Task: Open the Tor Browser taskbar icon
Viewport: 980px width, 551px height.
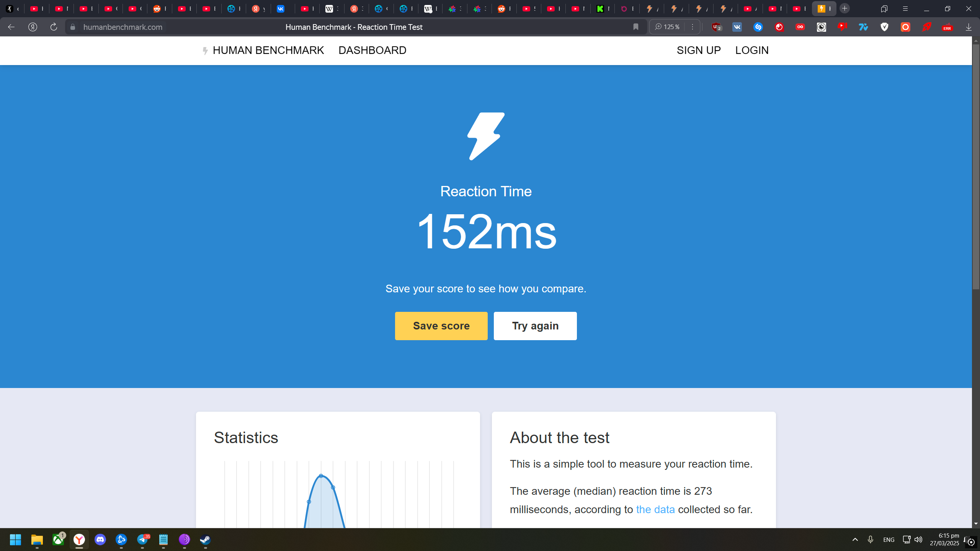Action: coord(185,540)
